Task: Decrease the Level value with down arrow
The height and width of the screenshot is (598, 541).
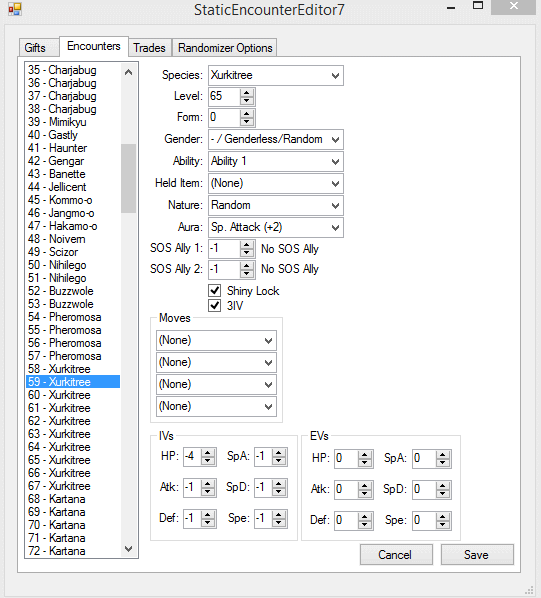Action: pyautogui.click(x=247, y=100)
